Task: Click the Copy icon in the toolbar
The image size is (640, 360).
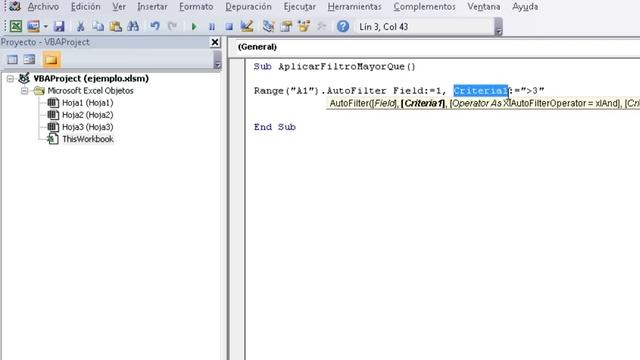Action: click(98, 27)
